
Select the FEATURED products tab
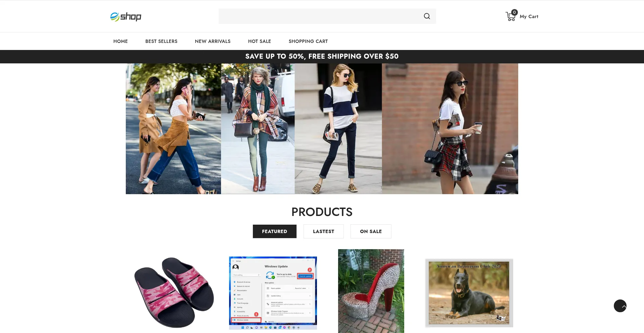click(x=274, y=231)
